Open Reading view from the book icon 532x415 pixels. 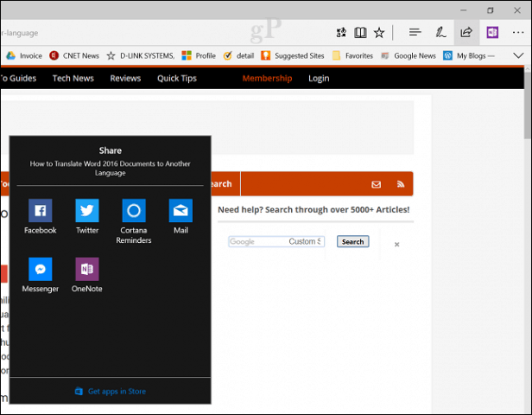click(360, 33)
